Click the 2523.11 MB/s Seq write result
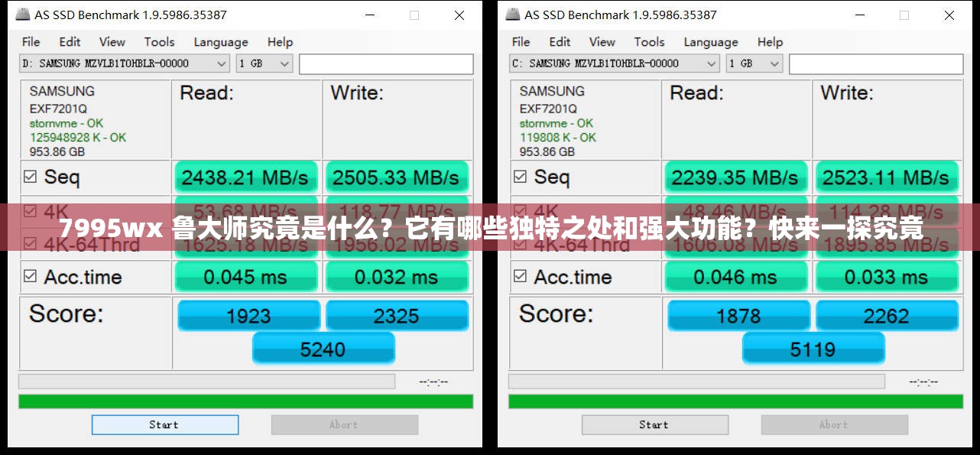This screenshot has width=980, height=455. [886, 177]
